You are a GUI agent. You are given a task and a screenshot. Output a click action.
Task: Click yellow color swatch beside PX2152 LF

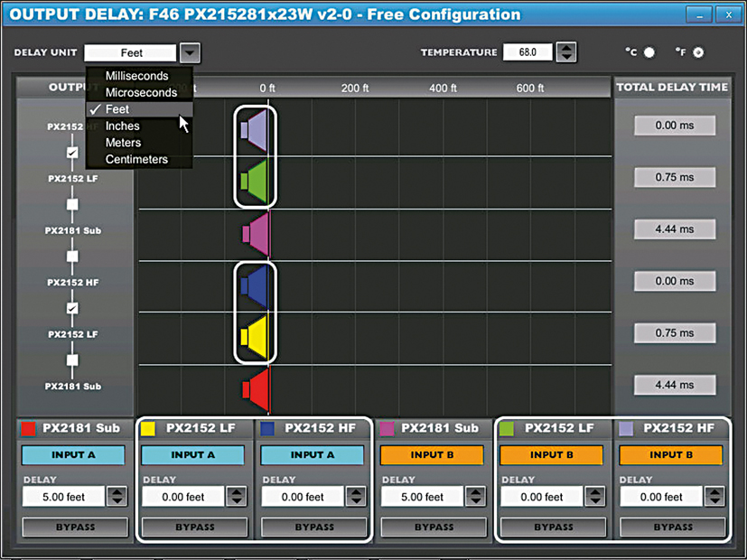tap(148, 428)
